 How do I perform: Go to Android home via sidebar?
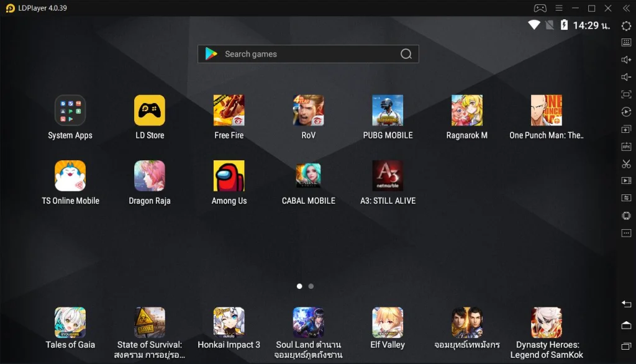[626, 325]
